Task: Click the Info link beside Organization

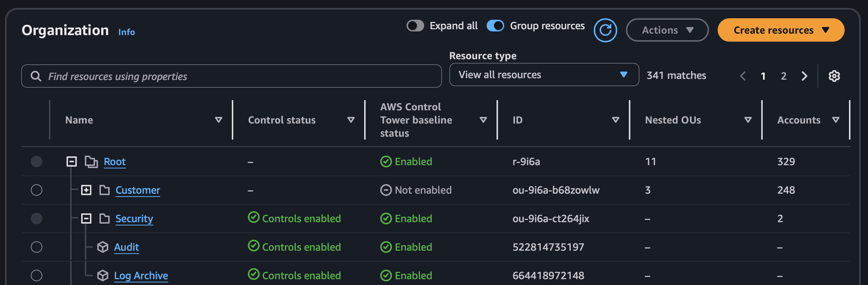Action: pyautogui.click(x=127, y=32)
